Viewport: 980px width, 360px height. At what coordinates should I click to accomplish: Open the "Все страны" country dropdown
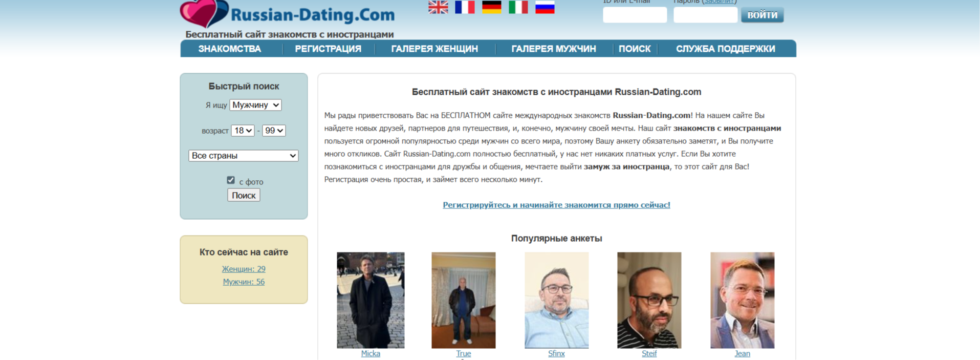244,156
